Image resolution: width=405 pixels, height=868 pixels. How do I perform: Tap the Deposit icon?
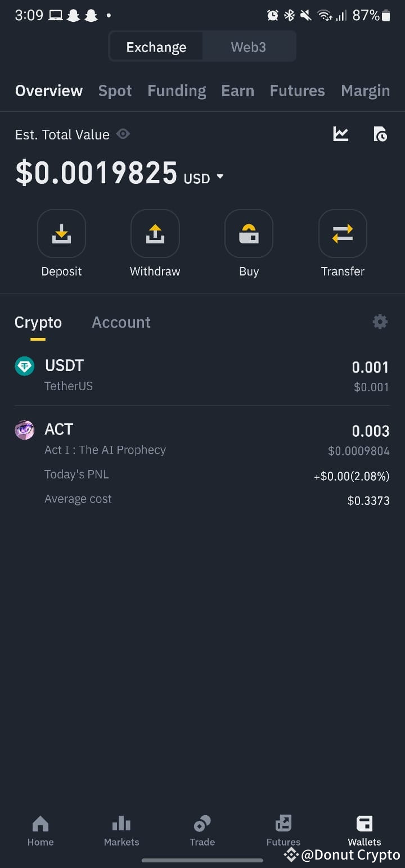coord(61,233)
